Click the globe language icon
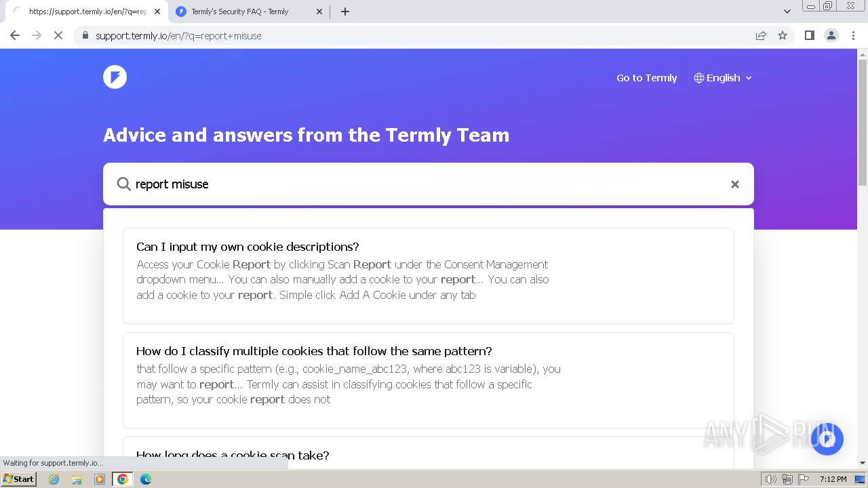Image resolution: width=868 pixels, height=488 pixels. [x=699, y=78]
